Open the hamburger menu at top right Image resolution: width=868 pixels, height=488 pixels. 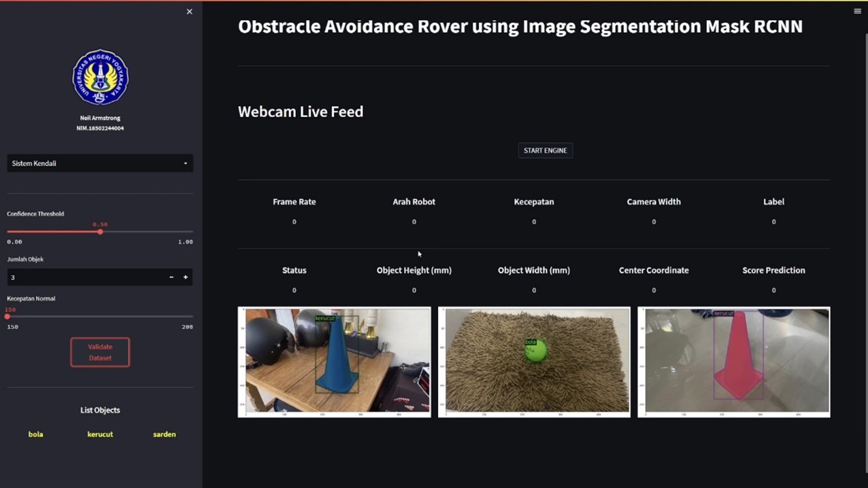click(x=857, y=11)
